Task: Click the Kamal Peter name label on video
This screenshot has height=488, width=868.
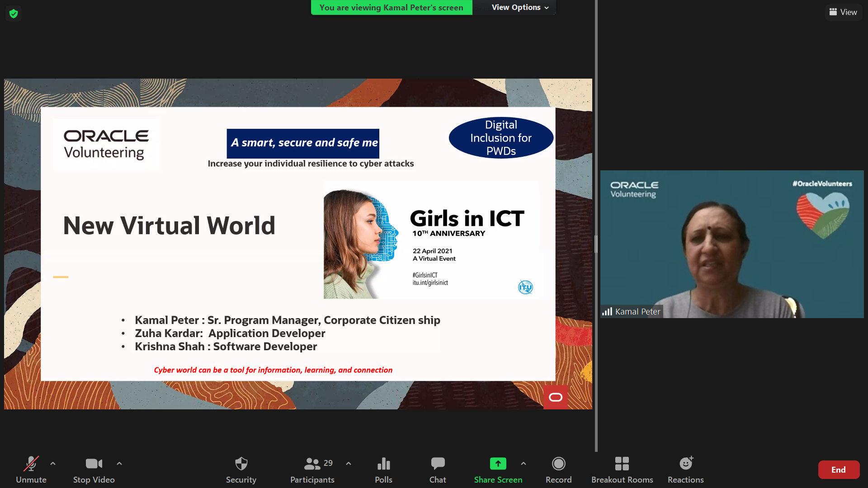Action: pyautogui.click(x=637, y=312)
